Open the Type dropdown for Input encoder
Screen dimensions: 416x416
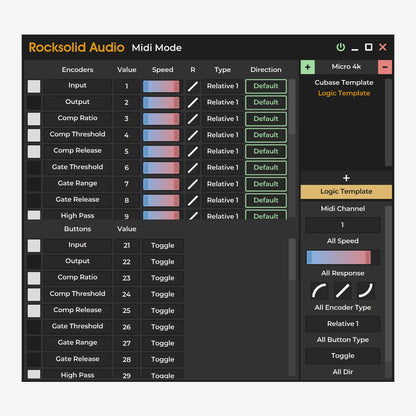pyautogui.click(x=223, y=86)
